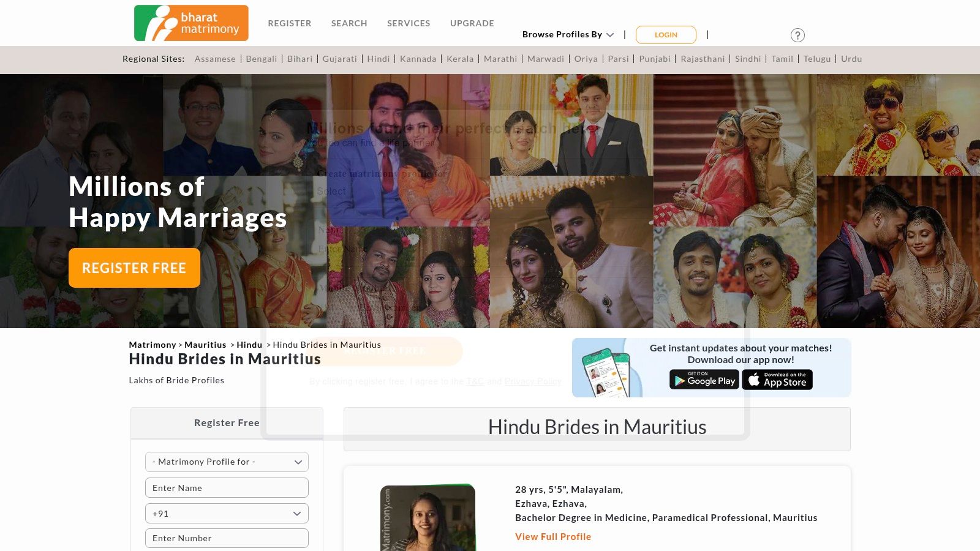Click the Bharat Matrimony logo
Screen dimensions: 980x551
(190, 22)
